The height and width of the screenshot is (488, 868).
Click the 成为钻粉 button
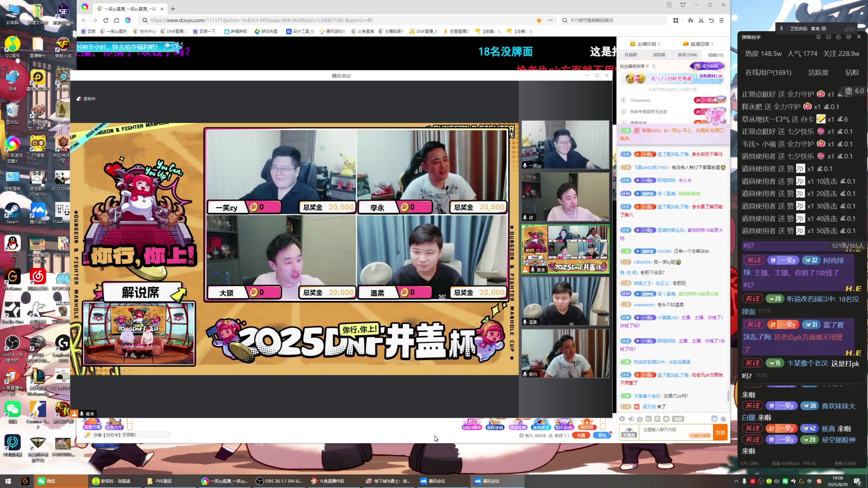pos(708,66)
